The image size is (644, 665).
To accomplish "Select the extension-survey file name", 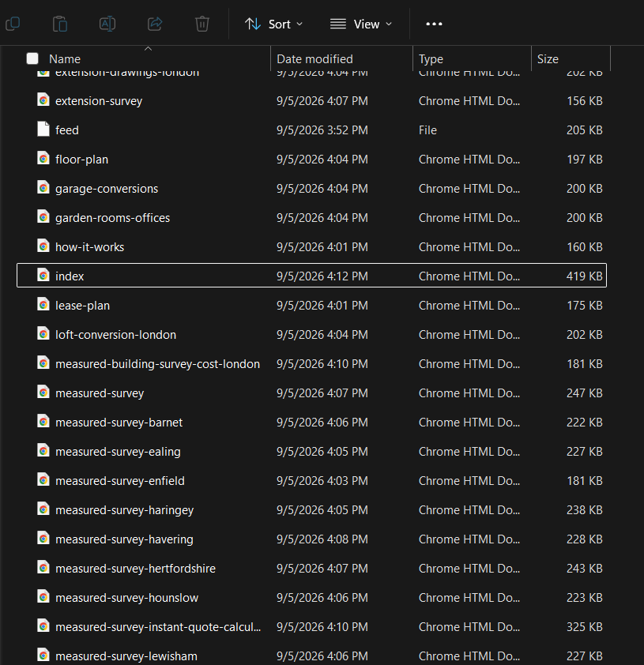I will (99, 101).
